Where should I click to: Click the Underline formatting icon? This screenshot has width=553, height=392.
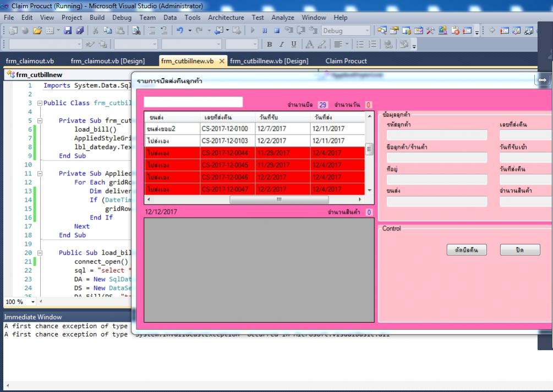point(293,44)
